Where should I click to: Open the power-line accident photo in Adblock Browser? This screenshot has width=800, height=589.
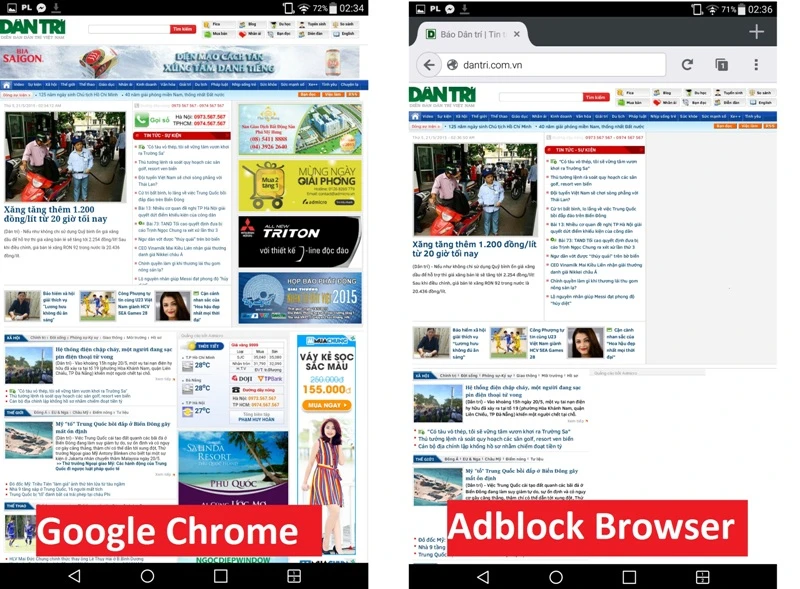click(x=438, y=403)
